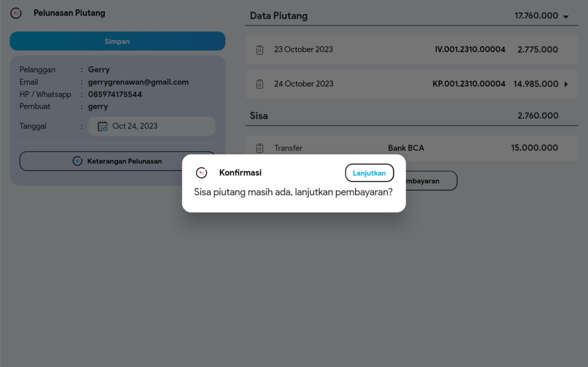Click the plus icon on Keterangan Pelunasan
The width and height of the screenshot is (588, 367).
pos(77,161)
